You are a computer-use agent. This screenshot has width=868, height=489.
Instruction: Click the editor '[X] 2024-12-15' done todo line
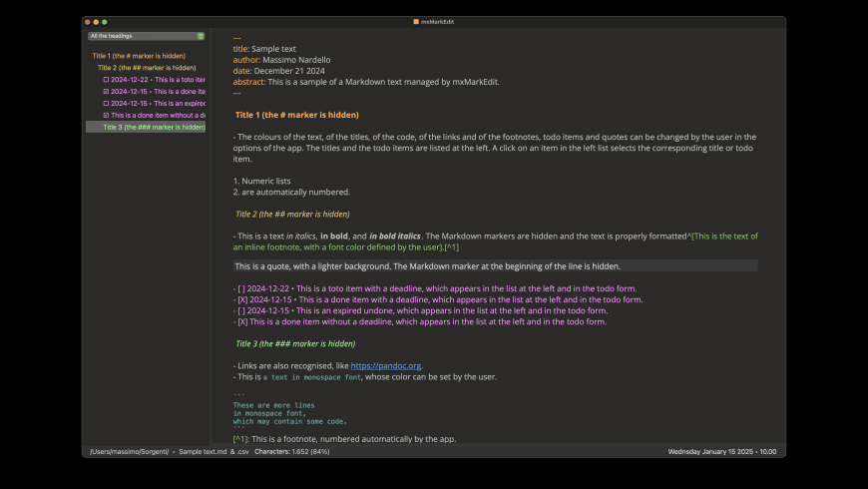point(438,299)
